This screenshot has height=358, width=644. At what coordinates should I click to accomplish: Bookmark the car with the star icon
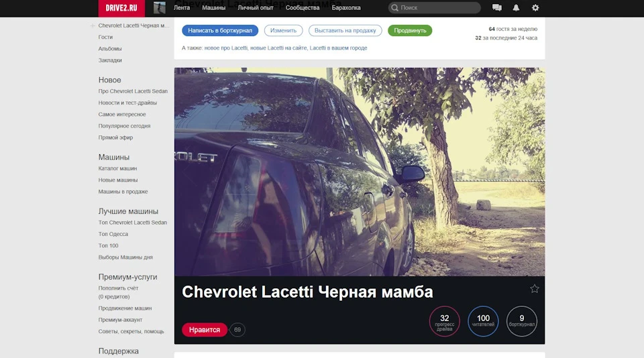[535, 289]
